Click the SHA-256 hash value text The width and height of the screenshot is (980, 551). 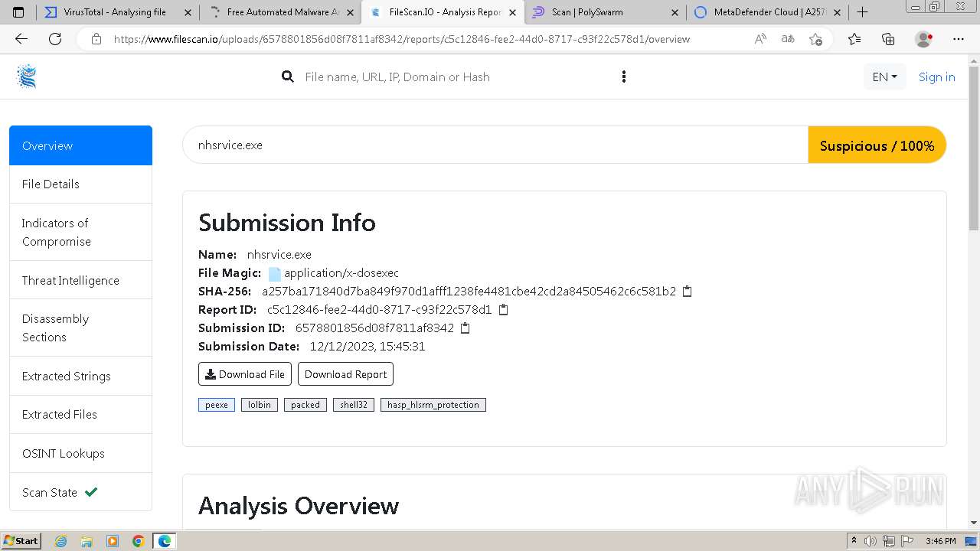tap(469, 292)
